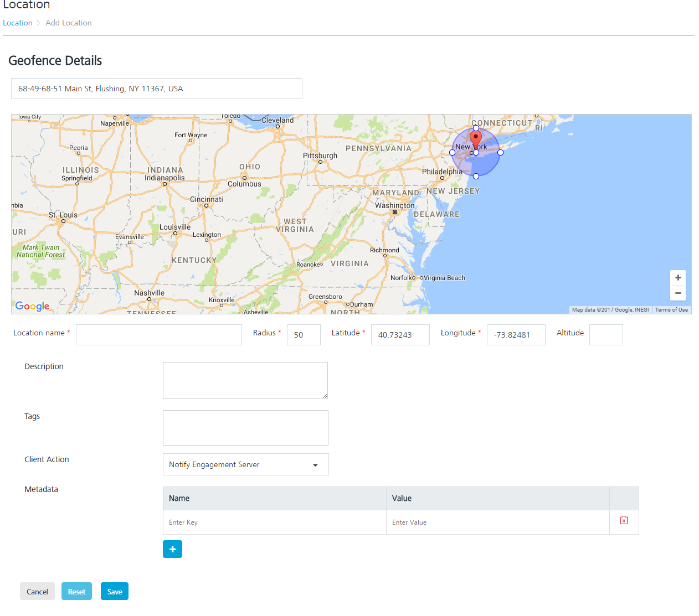The height and width of the screenshot is (616, 699).
Task: Go to Location breadcrumb link
Action: pyautogui.click(x=18, y=23)
